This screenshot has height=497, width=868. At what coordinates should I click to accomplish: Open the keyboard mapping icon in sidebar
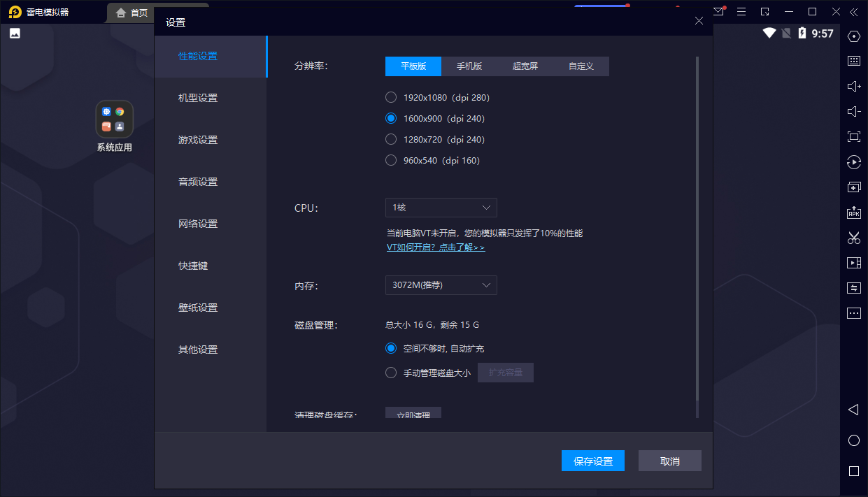click(853, 61)
